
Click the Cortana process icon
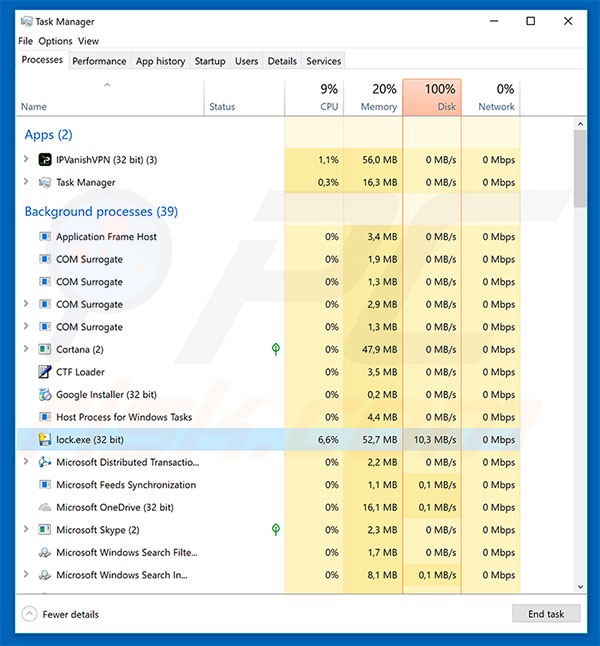pyautogui.click(x=45, y=350)
